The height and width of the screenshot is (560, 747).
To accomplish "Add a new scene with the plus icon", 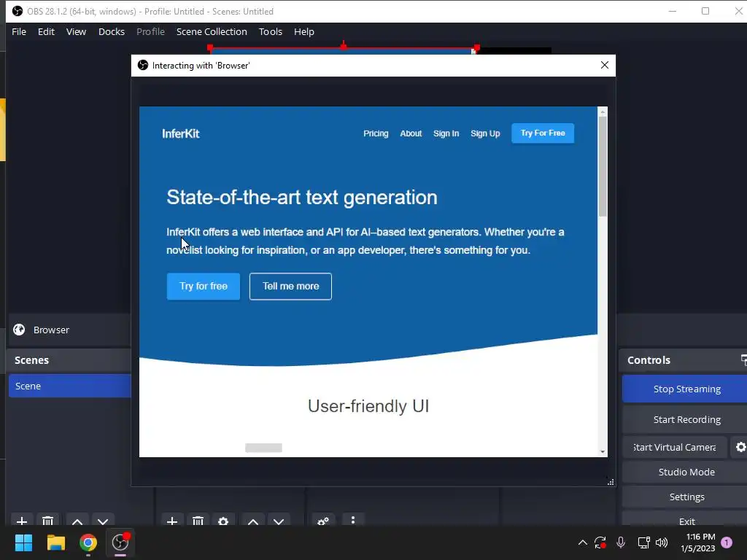I will (x=21, y=521).
